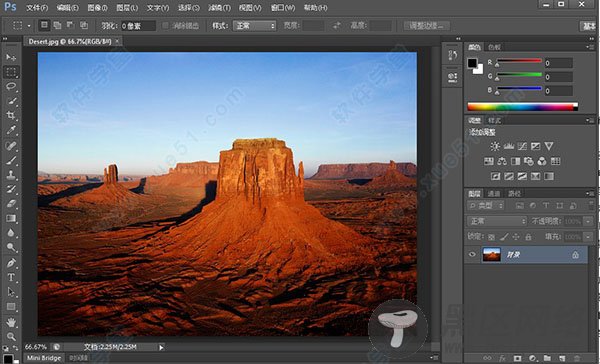
Task: Click the layer style fx icon
Action: coord(502,358)
